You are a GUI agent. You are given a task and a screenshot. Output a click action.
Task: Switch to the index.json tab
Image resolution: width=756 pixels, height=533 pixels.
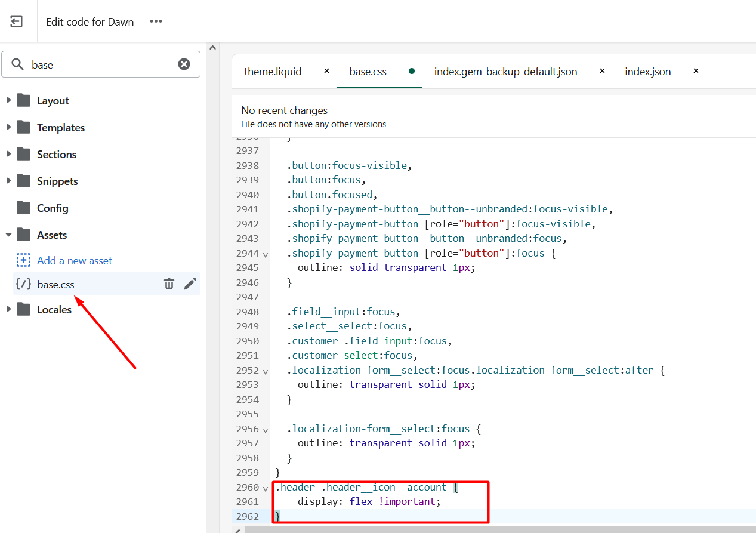[648, 72]
